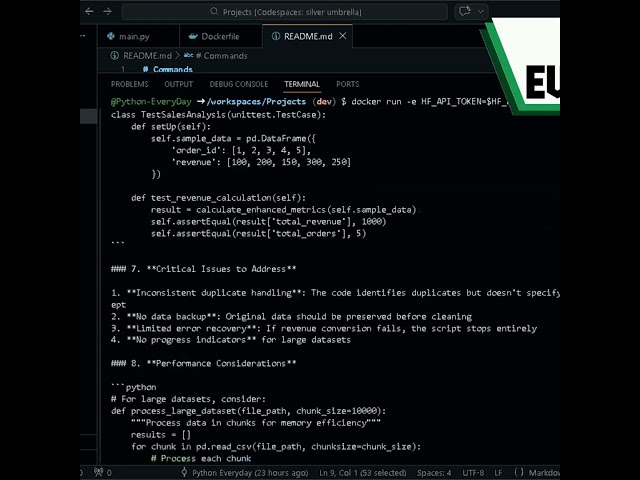The width and height of the screenshot is (640, 480).
Task: Click the Dockerfile whale icon
Action: [193, 36]
